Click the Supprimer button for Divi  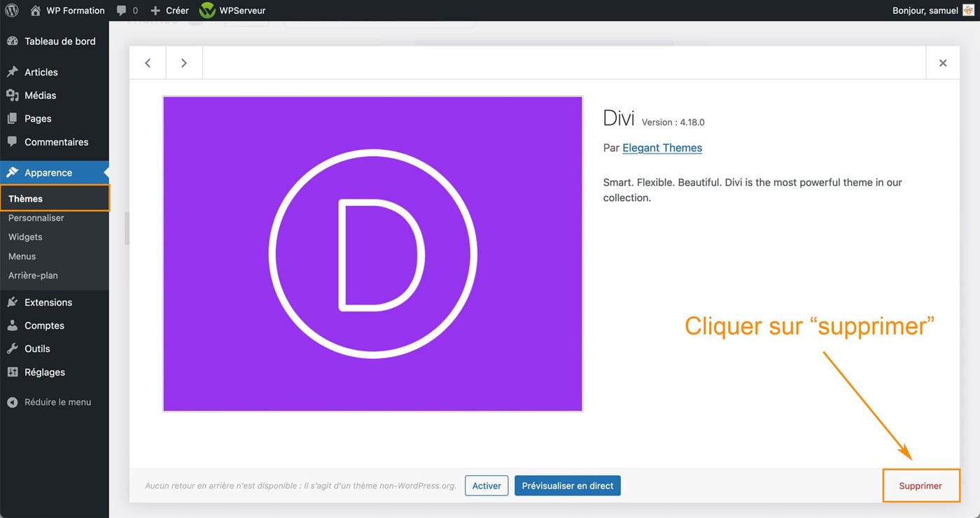pos(920,485)
